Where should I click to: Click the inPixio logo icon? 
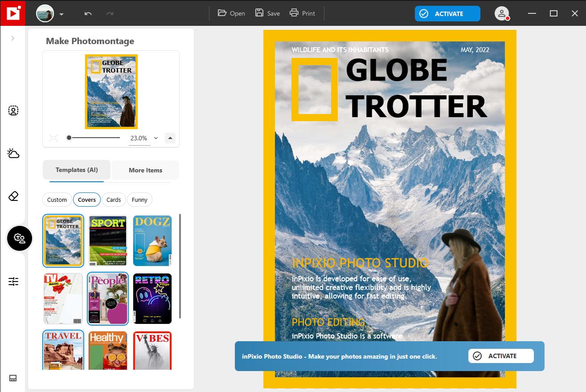click(13, 13)
